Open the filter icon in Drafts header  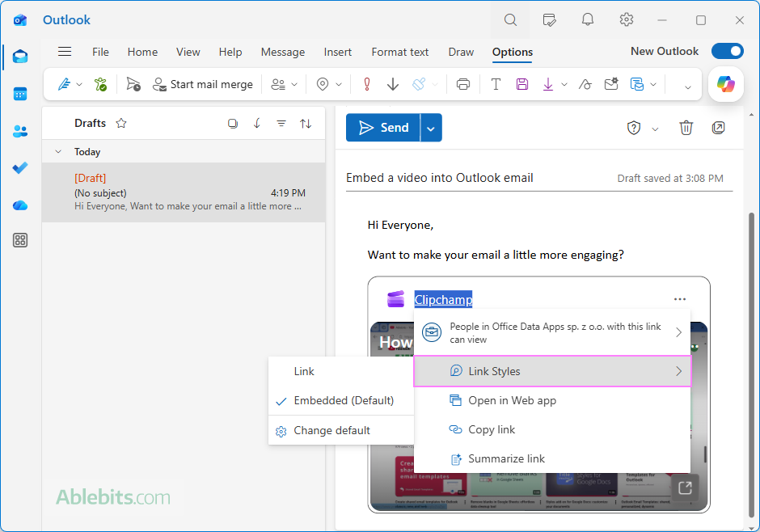[x=281, y=124]
